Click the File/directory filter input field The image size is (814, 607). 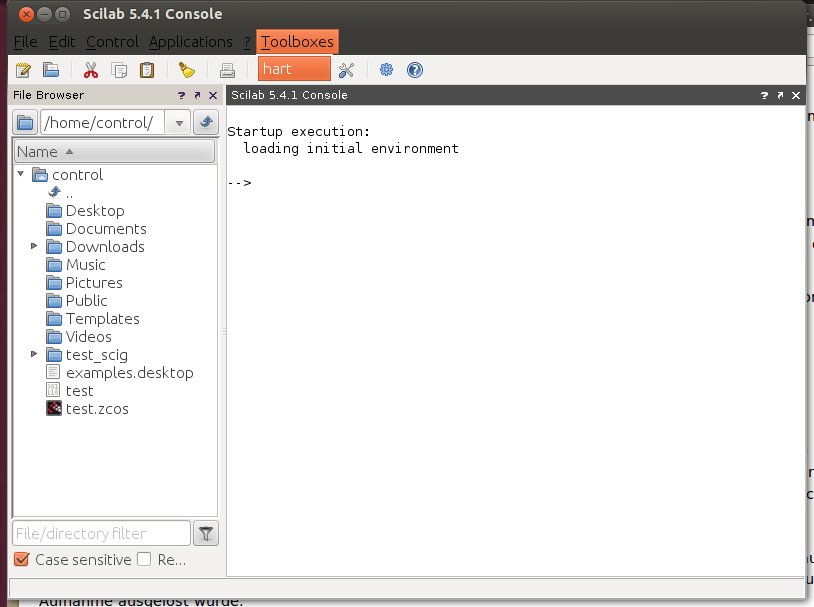[x=100, y=533]
